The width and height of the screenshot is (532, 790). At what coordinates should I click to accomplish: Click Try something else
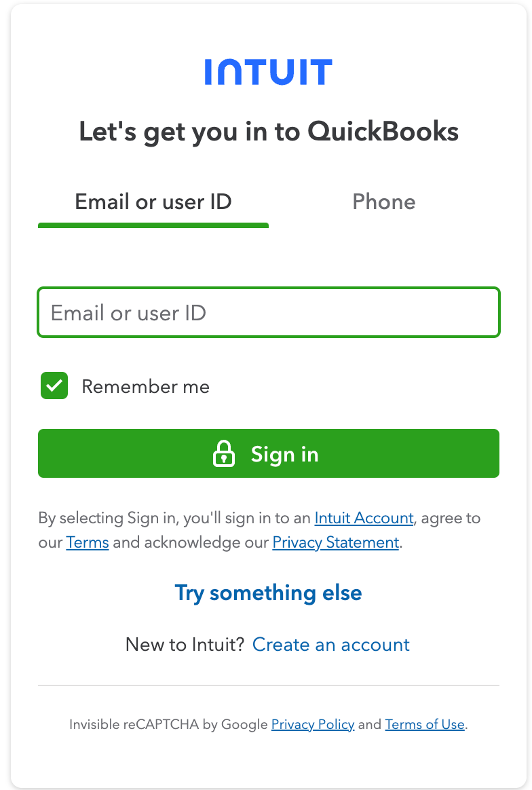[x=268, y=592]
